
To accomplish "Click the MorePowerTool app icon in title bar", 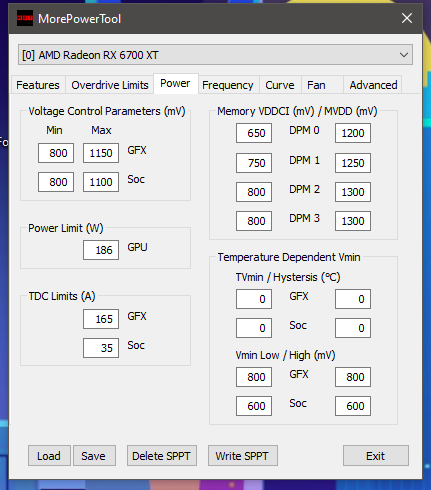I will point(25,18).
